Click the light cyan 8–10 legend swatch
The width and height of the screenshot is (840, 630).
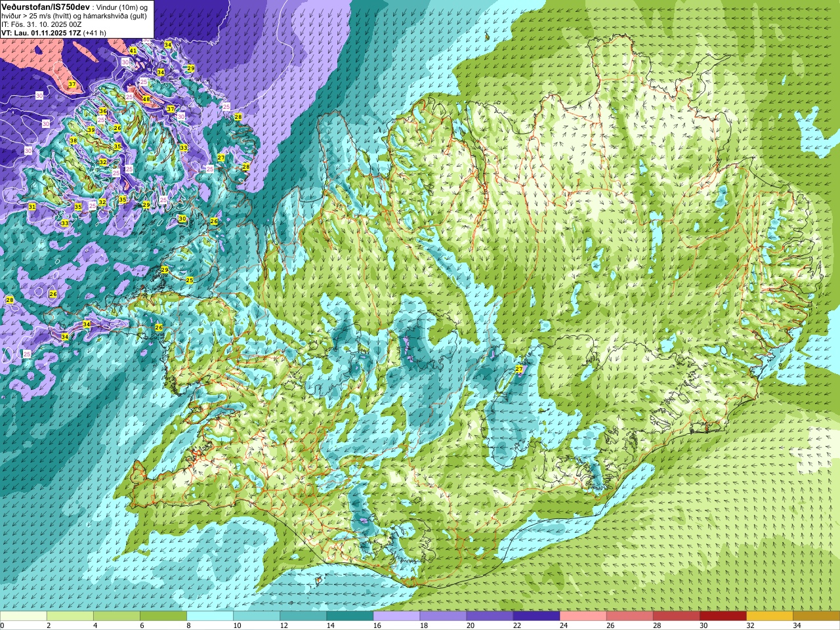(210, 616)
